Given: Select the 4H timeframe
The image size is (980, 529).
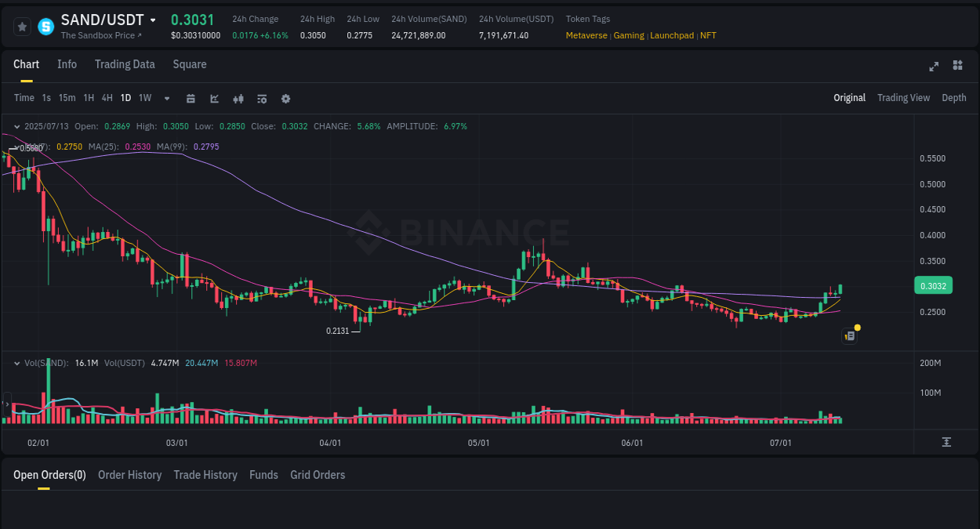Looking at the screenshot, I should click(x=107, y=98).
